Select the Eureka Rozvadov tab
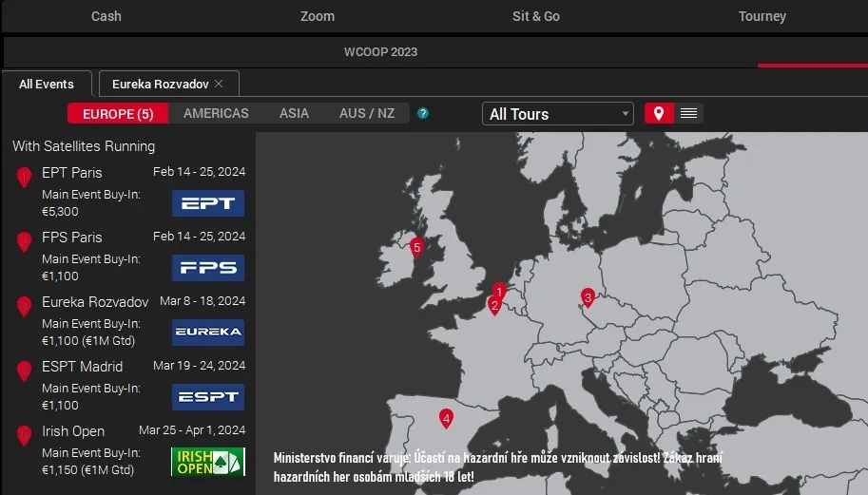868x495 pixels. point(161,84)
